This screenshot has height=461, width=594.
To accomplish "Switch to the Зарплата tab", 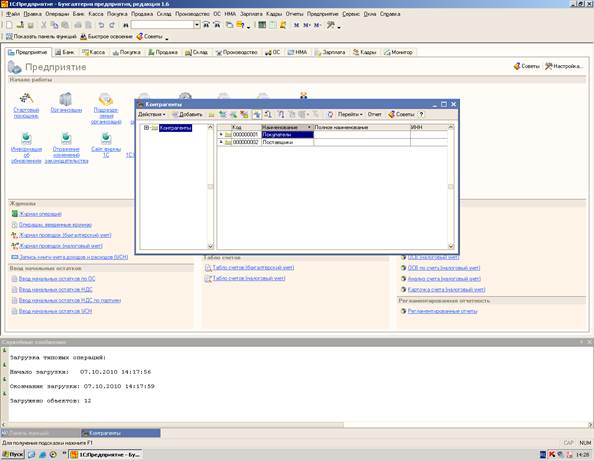I will [x=330, y=52].
